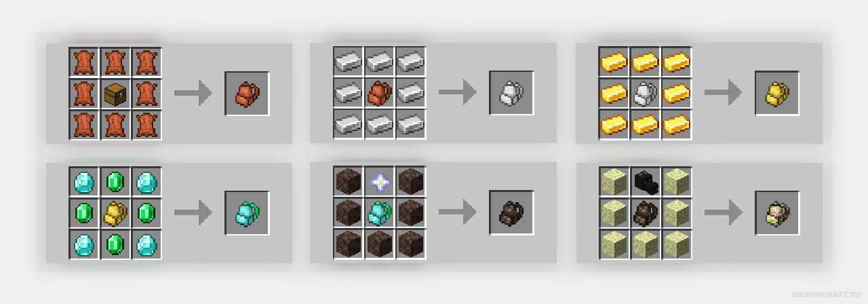Click the top-left diamond in the grid
This screenshot has height=304, width=868.
[x=84, y=182]
